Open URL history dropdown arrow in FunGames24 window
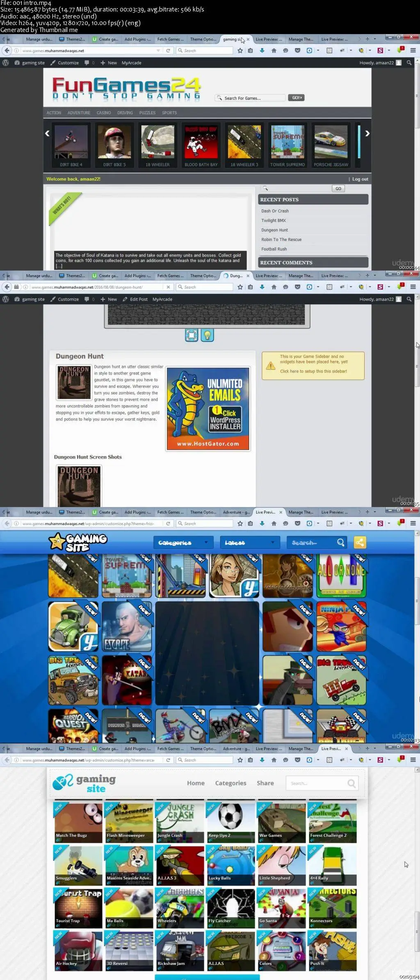 tap(158, 50)
